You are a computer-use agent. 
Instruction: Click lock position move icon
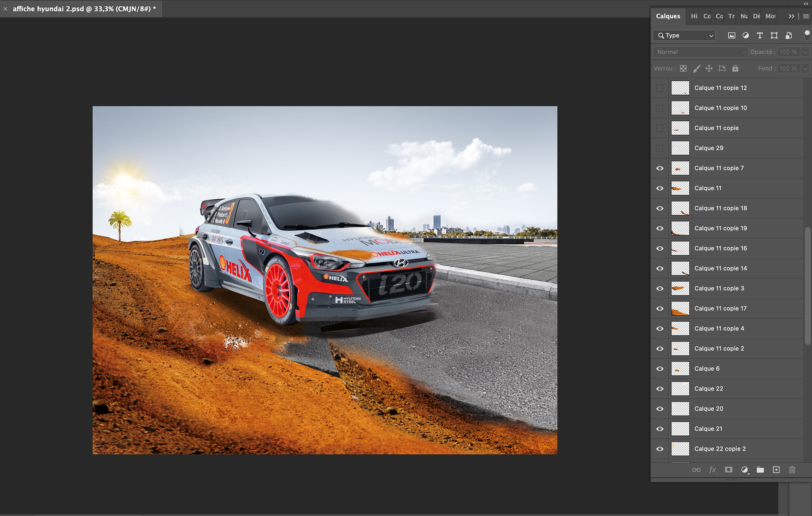(x=709, y=68)
